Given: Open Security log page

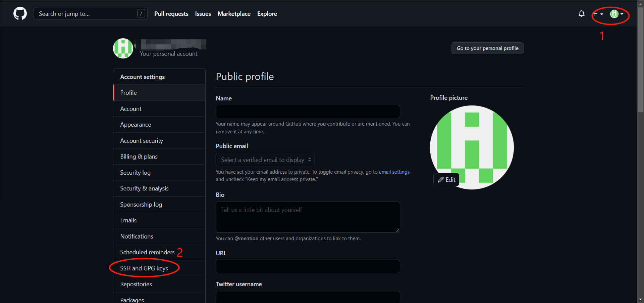Looking at the screenshot, I should [x=159, y=172].
